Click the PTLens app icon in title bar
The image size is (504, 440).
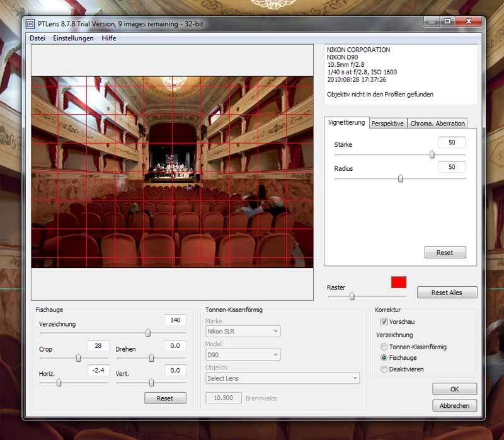pos(30,24)
